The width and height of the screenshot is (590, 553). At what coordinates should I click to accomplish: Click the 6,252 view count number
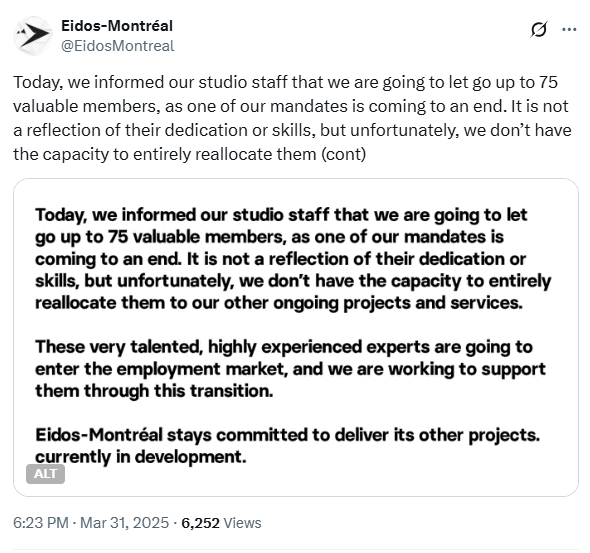click(200, 523)
